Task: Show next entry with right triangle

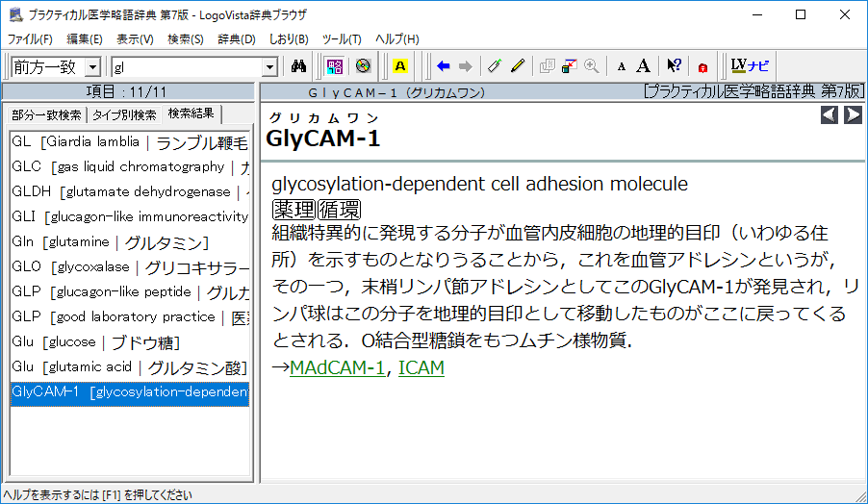Action: pyautogui.click(x=853, y=115)
